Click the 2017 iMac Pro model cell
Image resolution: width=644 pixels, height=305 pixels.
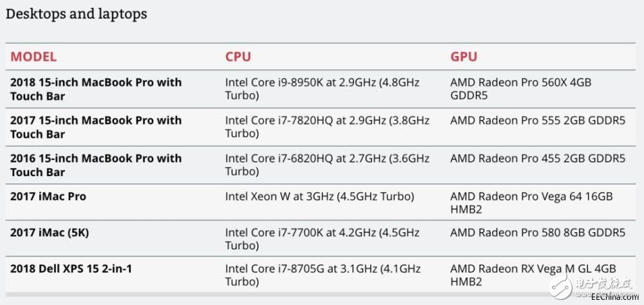click(x=48, y=196)
